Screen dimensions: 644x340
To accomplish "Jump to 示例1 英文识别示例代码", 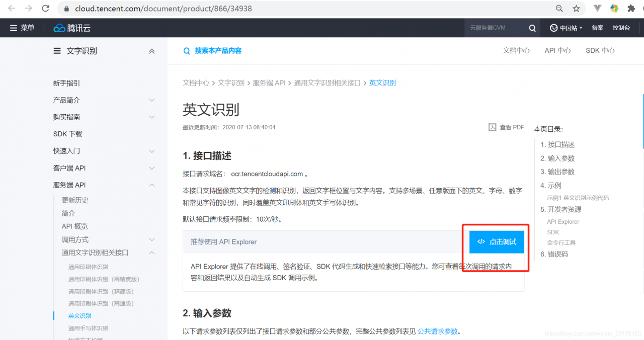I will point(578,198).
